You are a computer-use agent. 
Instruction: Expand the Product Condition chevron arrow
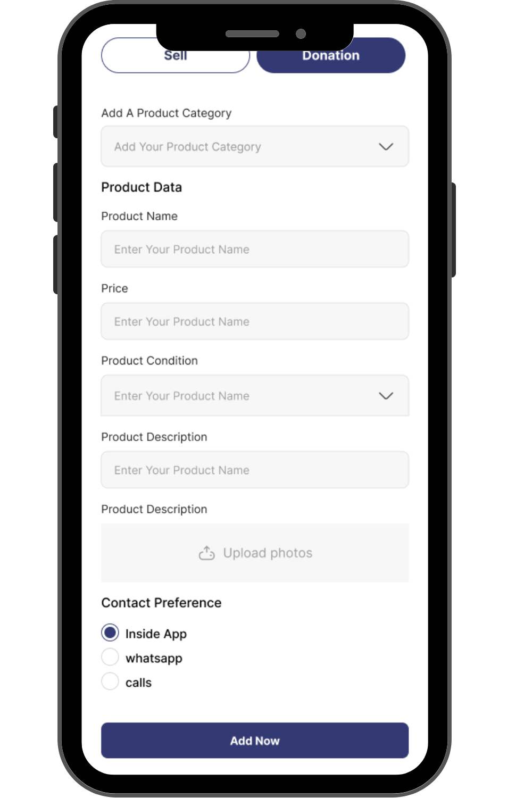[x=386, y=396]
